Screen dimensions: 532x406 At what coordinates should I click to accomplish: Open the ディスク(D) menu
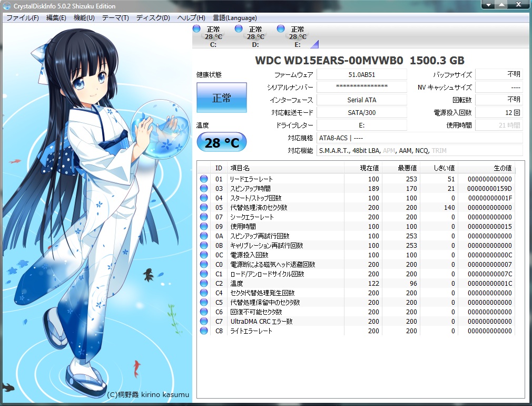click(x=153, y=18)
